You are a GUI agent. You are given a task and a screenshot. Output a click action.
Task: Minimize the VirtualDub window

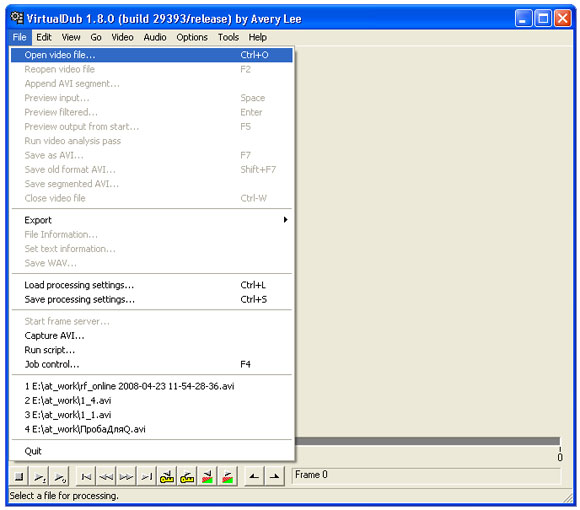tap(523, 18)
